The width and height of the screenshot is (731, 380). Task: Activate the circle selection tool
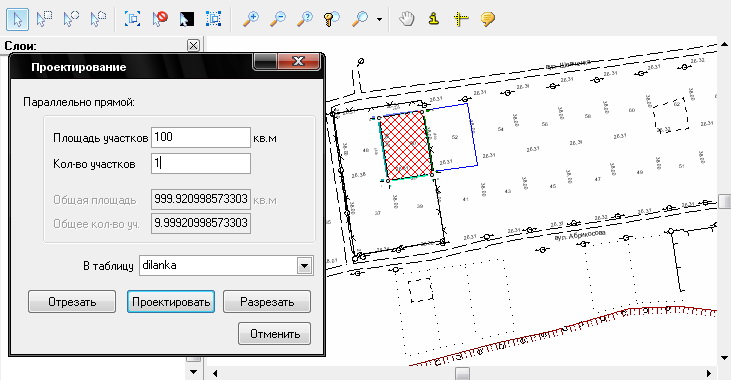coord(71,19)
